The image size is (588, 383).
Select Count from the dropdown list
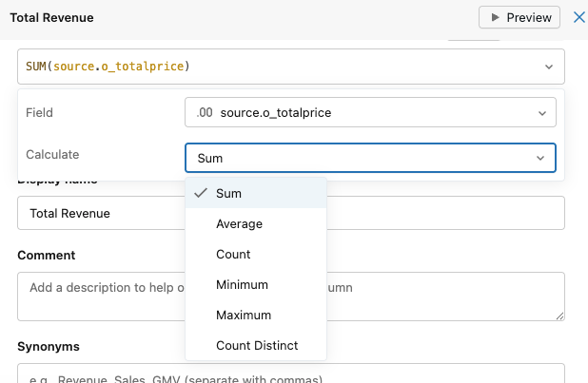coord(233,255)
